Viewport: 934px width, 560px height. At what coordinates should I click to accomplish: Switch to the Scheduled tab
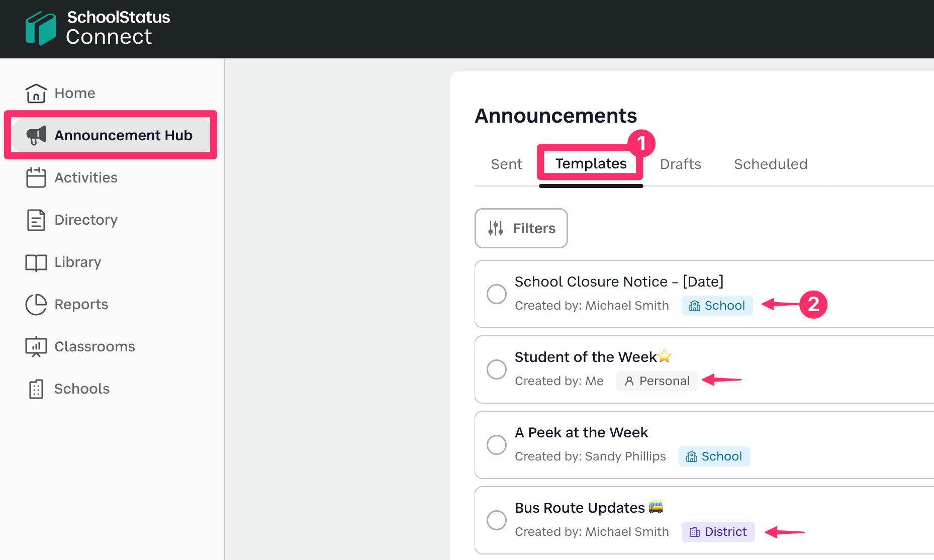tap(771, 164)
